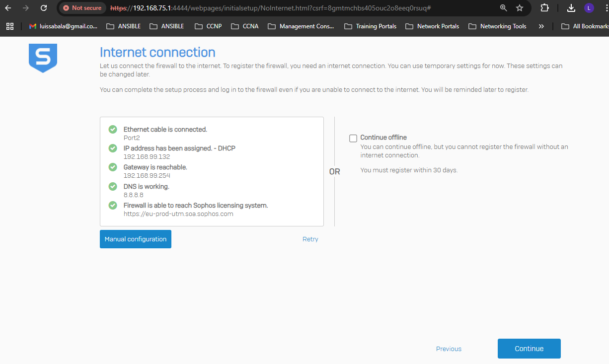This screenshot has width=609, height=364.
Task: Open the browser zoom magnifier icon
Action: tap(504, 8)
